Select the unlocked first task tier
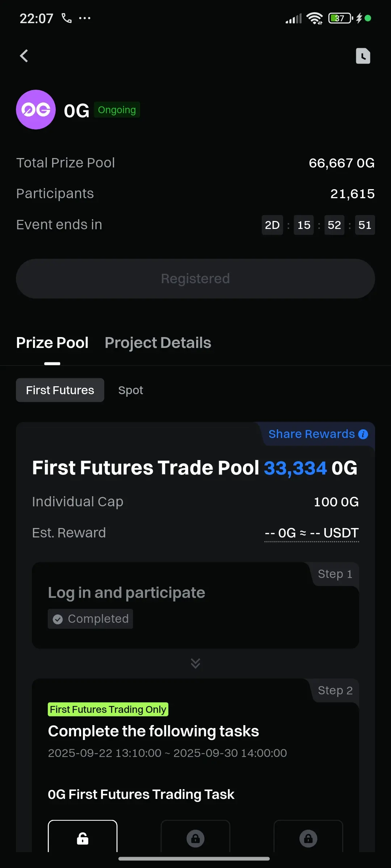 pyautogui.click(x=83, y=836)
